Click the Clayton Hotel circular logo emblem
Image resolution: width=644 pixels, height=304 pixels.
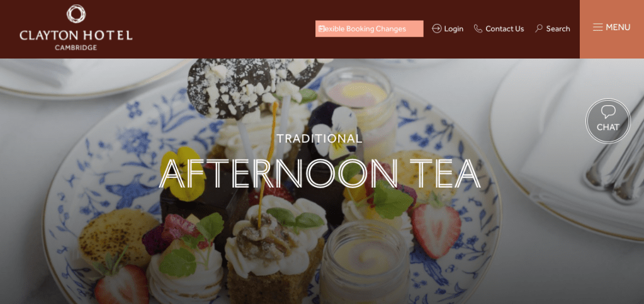(76, 14)
